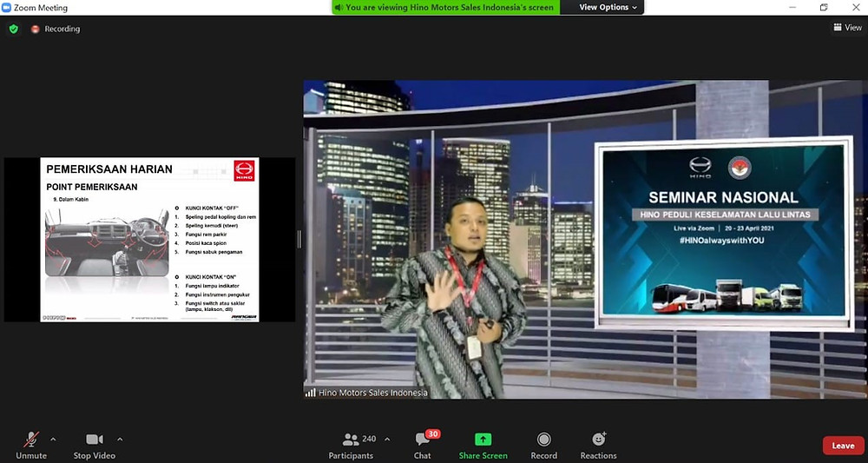The width and height of the screenshot is (868, 463).
Task: Open the Participants panel
Action: coord(351,446)
